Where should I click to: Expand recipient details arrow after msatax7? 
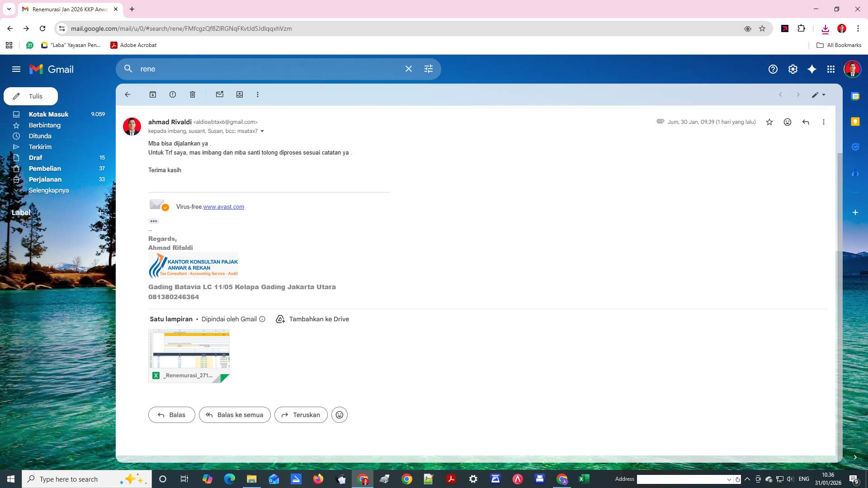(x=262, y=131)
